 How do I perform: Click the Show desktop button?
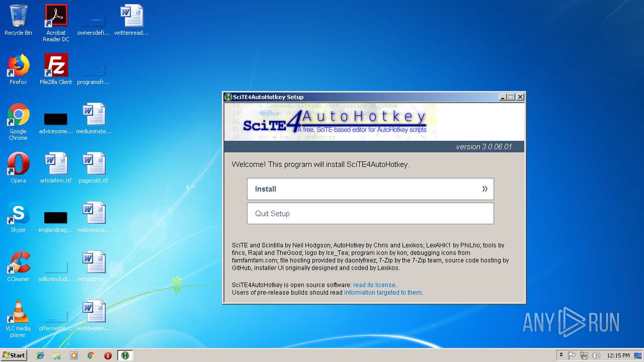point(639,355)
